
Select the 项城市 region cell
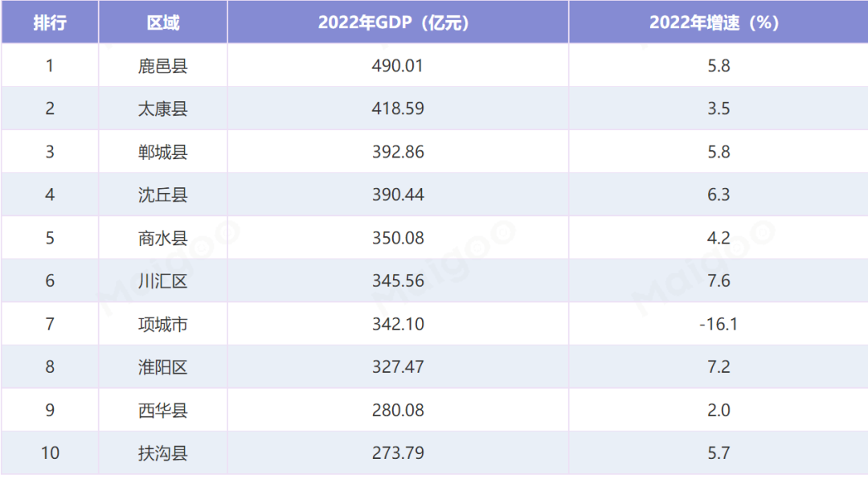tap(162, 325)
